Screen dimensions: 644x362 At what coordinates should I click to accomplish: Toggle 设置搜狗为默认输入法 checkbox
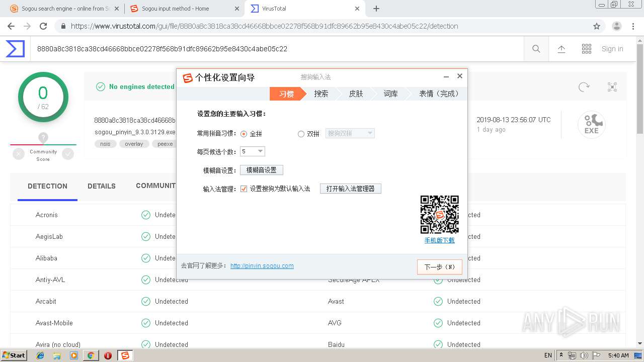tap(244, 189)
